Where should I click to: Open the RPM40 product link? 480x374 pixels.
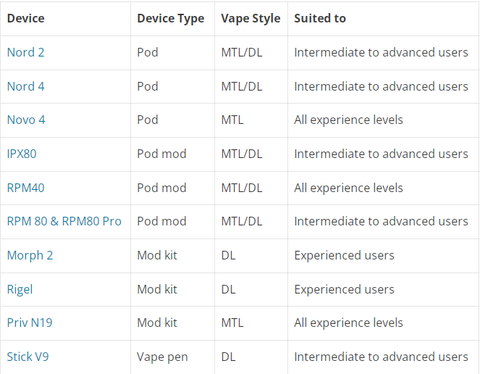point(26,188)
